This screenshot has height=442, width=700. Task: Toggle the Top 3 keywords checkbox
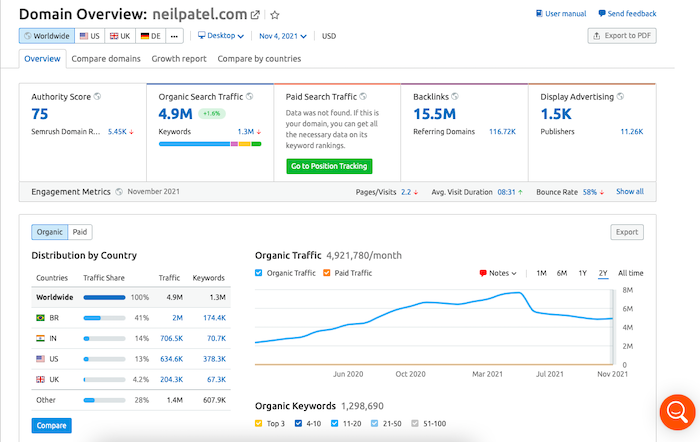pyautogui.click(x=258, y=423)
